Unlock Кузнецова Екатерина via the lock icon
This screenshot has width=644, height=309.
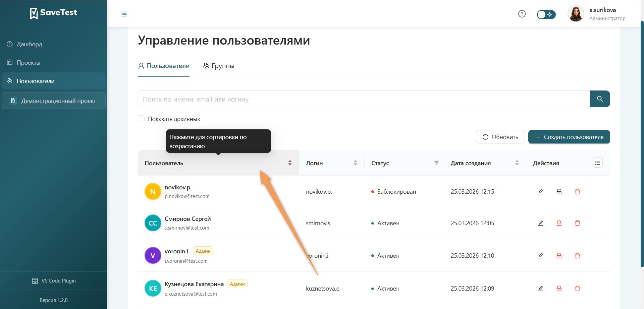[x=559, y=288]
